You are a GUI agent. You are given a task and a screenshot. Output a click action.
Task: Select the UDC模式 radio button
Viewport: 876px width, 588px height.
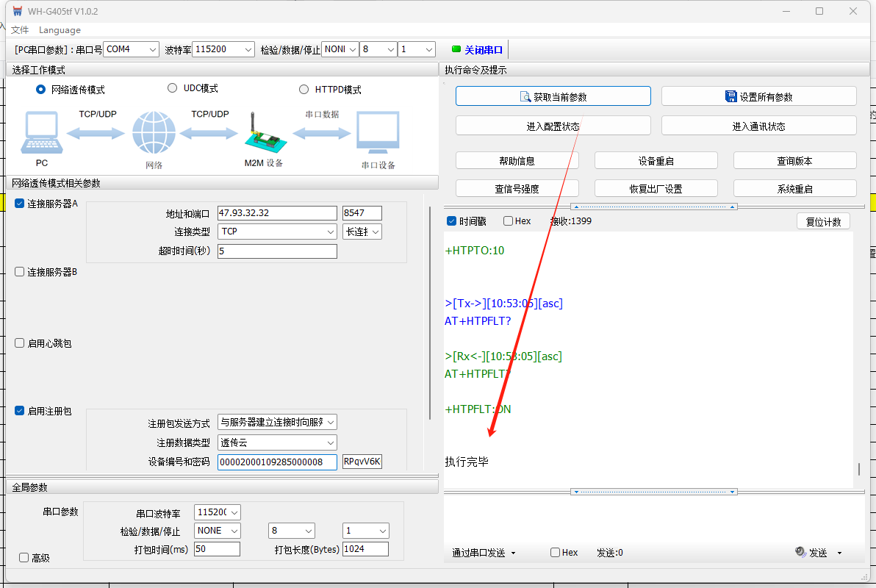click(173, 88)
